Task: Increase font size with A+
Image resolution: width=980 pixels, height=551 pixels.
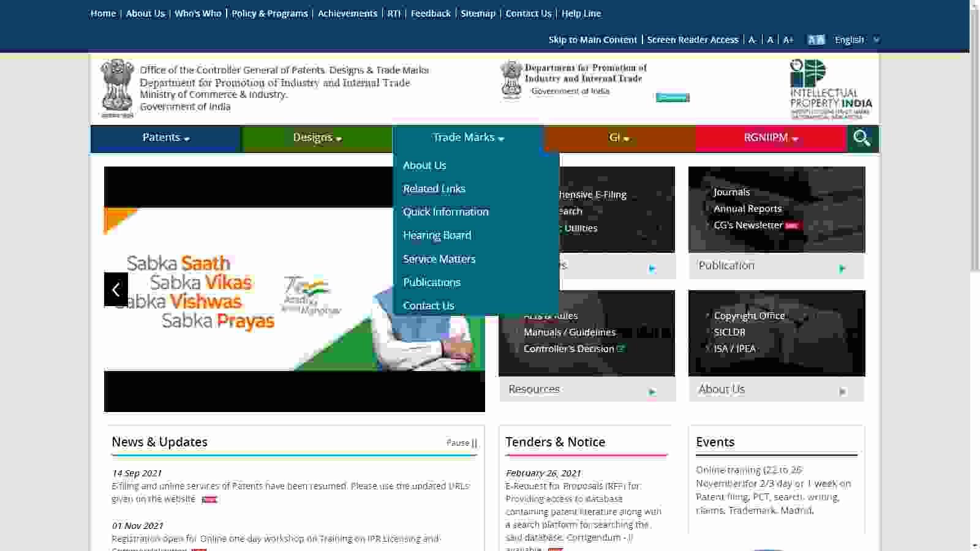Action: [788, 40]
